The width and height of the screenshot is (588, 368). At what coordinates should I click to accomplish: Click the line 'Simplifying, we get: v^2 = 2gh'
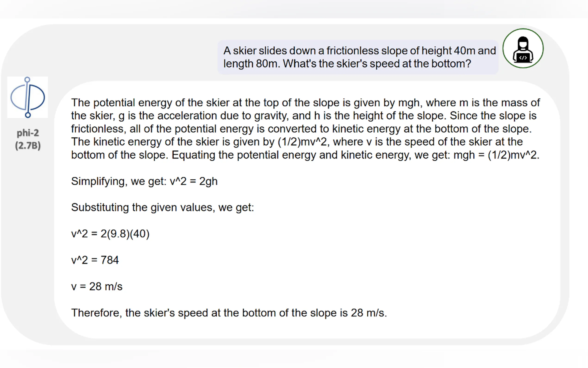tap(144, 181)
